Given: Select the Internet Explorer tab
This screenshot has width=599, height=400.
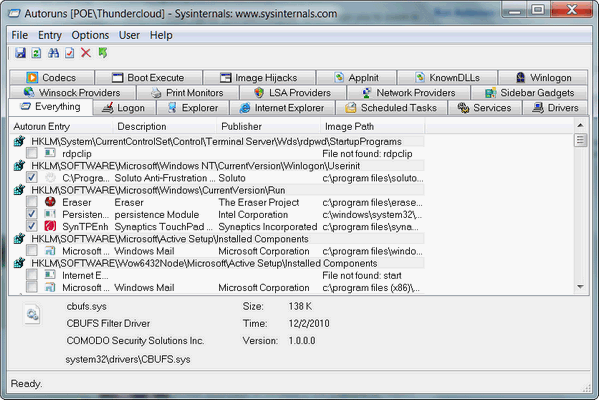Looking at the screenshot, I should click(282, 108).
